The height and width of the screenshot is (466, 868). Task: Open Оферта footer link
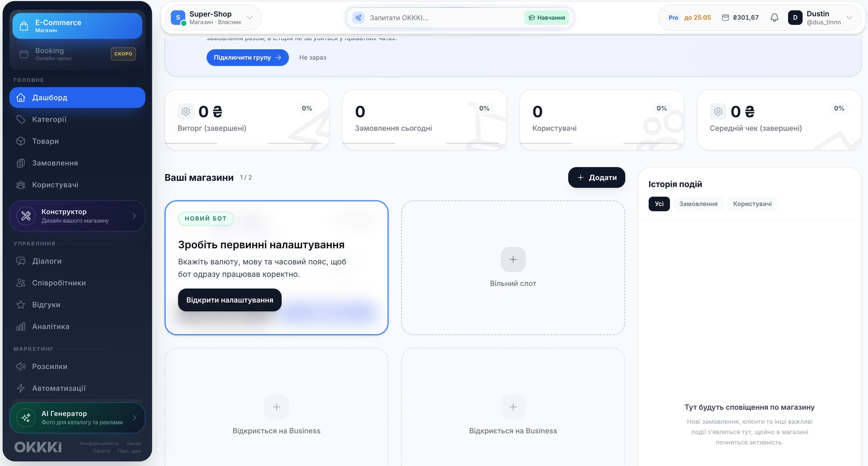click(x=101, y=451)
